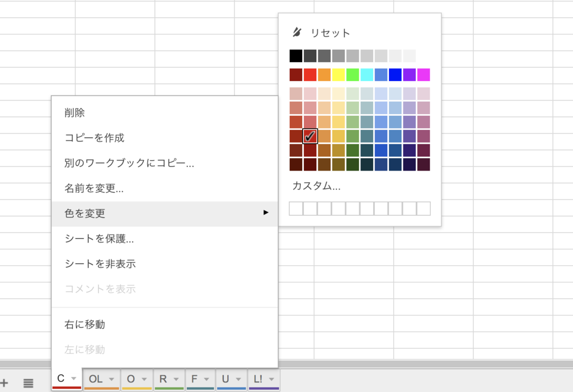Pick the bright purple swatch
Viewport: 573px width, 392px height.
coord(409,74)
